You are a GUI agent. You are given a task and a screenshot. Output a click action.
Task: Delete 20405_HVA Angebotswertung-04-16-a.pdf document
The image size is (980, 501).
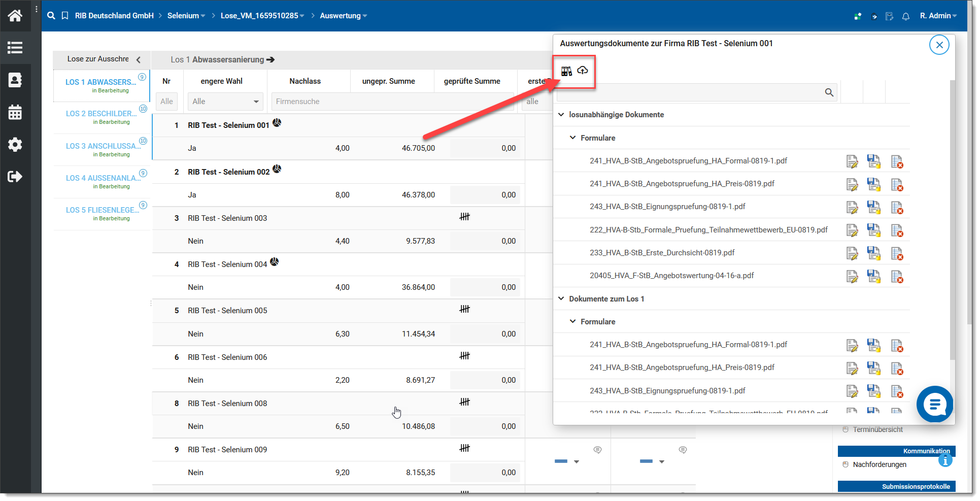897,277
